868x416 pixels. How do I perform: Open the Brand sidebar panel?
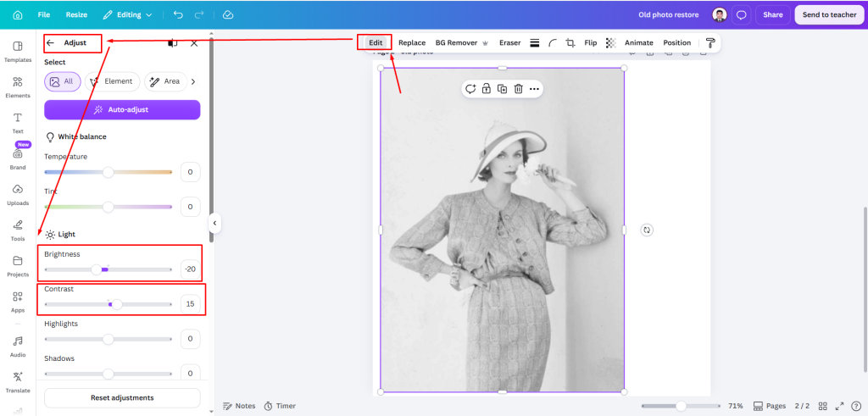point(18,158)
